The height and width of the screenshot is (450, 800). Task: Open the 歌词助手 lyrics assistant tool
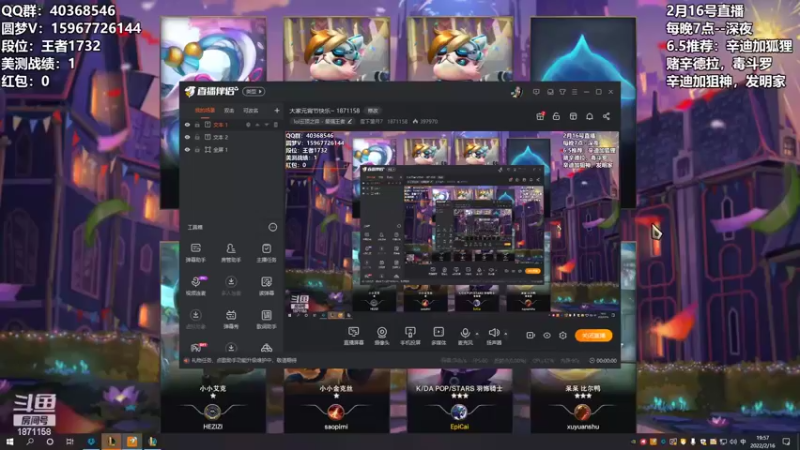(266, 319)
